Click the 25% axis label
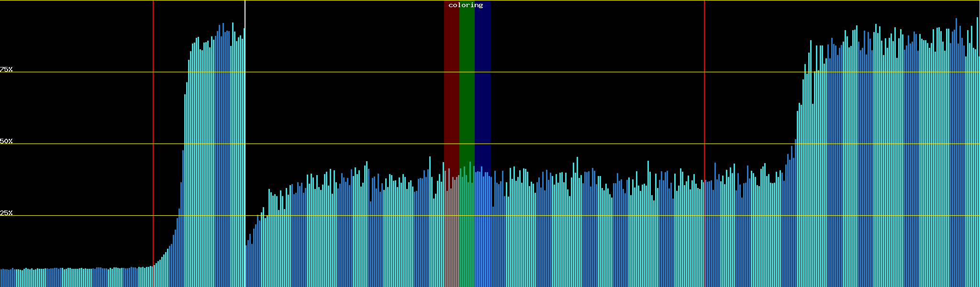The image size is (980, 287). [6, 213]
